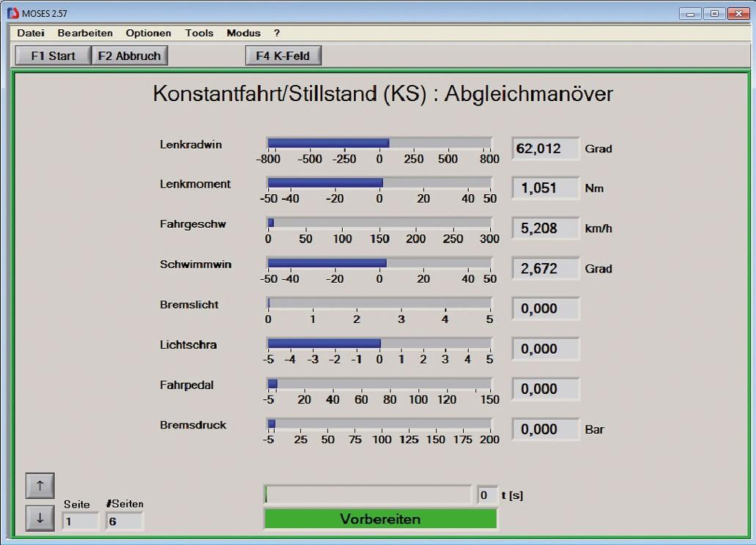This screenshot has height=545, width=756.
Task: Click the Bremsdruck value field
Action: coord(545,429)
